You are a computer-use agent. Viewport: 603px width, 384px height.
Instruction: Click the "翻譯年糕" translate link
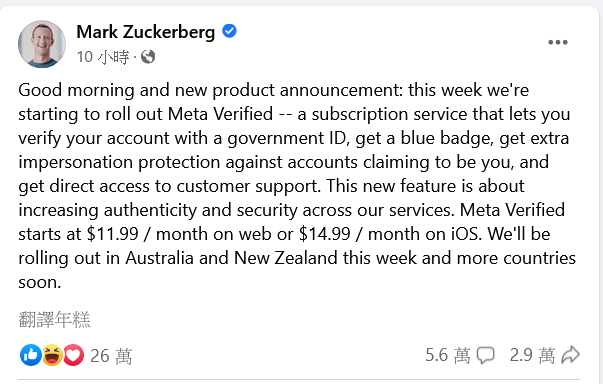click(54, 320)
